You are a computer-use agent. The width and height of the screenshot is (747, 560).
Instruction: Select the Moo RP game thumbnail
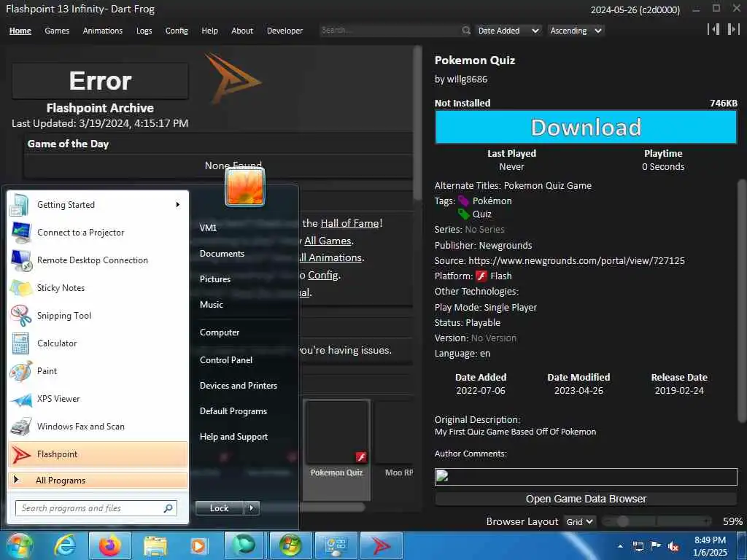coord(394,438)
